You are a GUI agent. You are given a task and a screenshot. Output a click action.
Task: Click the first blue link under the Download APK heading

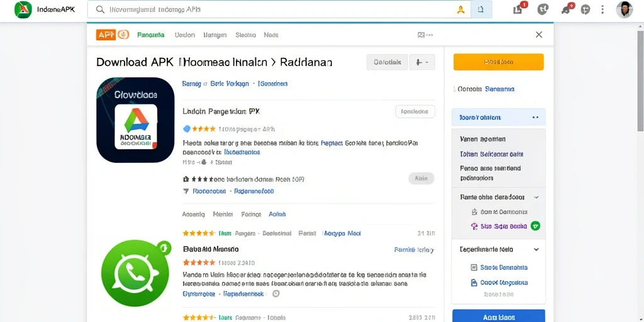[191, 84]
